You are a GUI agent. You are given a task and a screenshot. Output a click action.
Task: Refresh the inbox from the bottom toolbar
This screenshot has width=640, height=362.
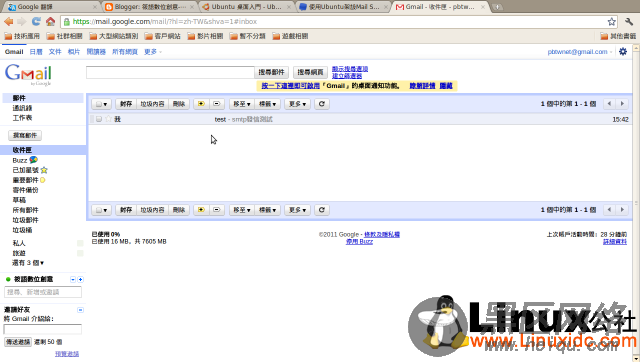322,210
